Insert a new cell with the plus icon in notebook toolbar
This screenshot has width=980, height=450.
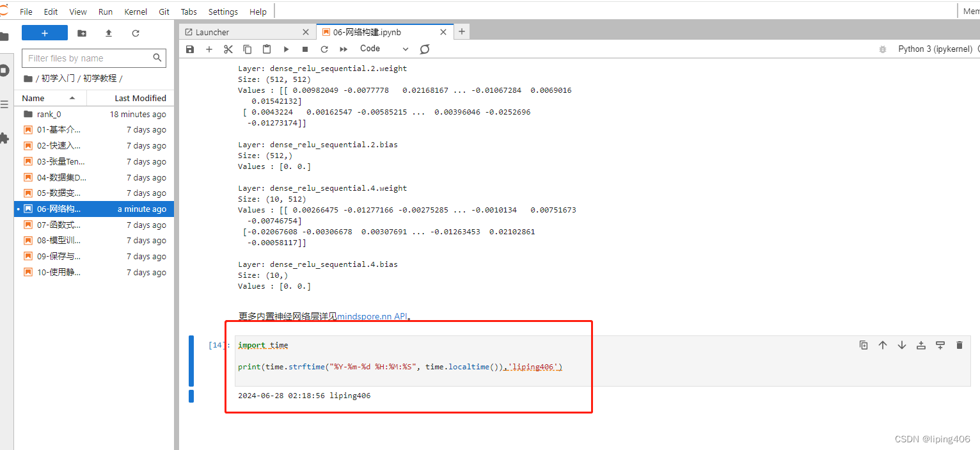click(x=209, y=49)
